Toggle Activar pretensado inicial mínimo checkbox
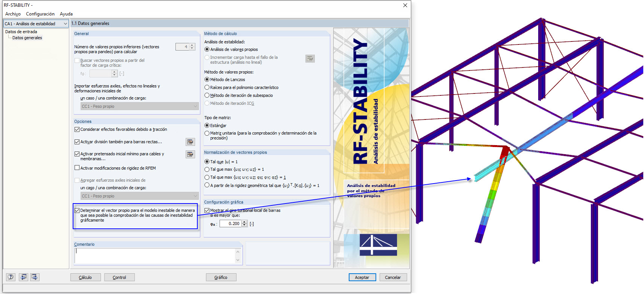644x294 pixels. (77, 154)
